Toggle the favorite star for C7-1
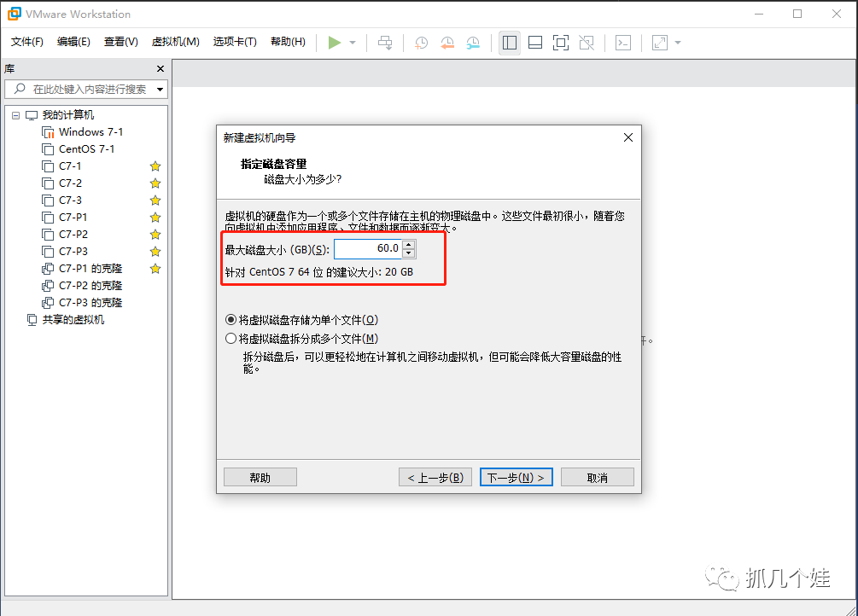 [155, 166]
